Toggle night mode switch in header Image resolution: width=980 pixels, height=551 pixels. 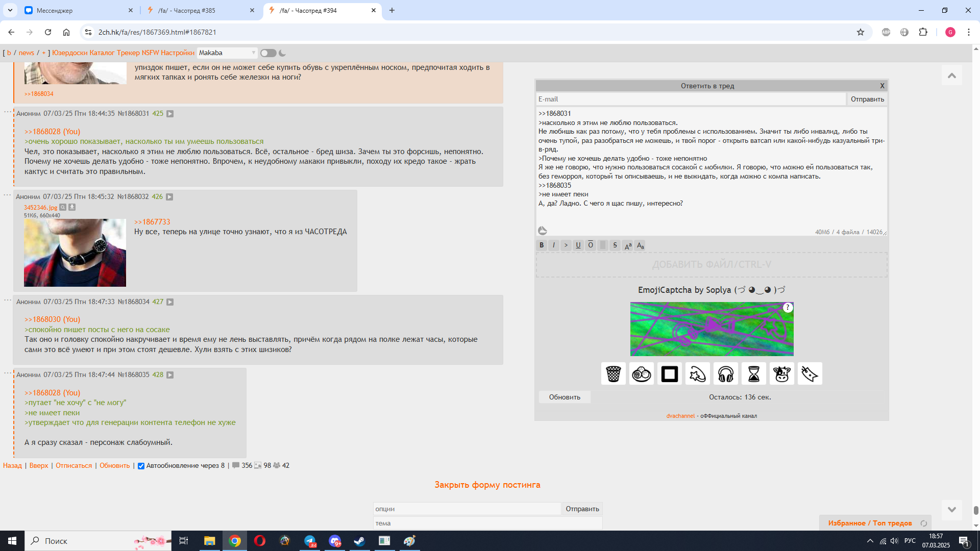coord(268,53)
